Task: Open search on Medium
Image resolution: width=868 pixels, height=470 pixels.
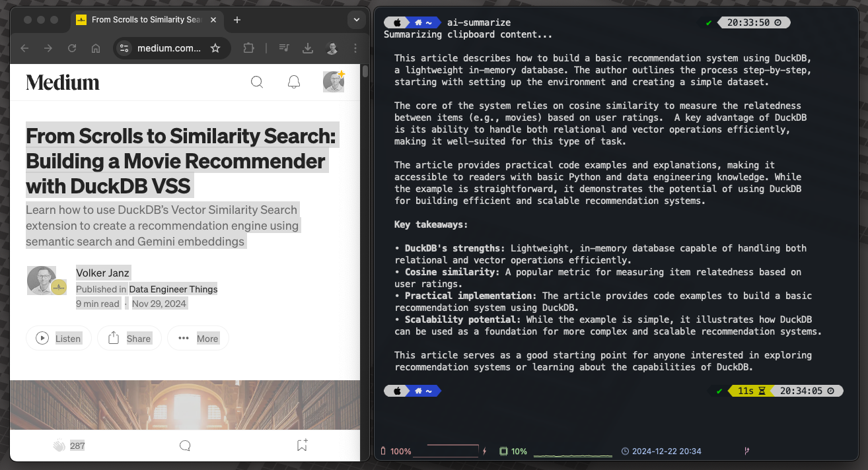Action: pos(256,81)
